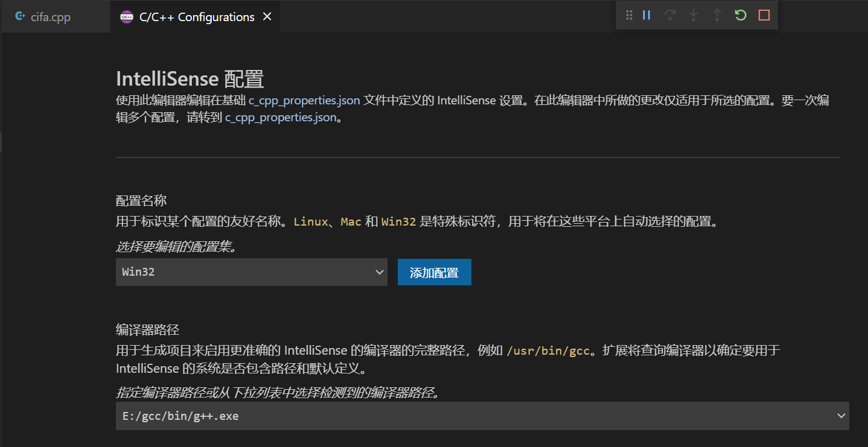Pause the running debug session
The height and width of the screenshot is (447, 868).
tap(646, 15)
